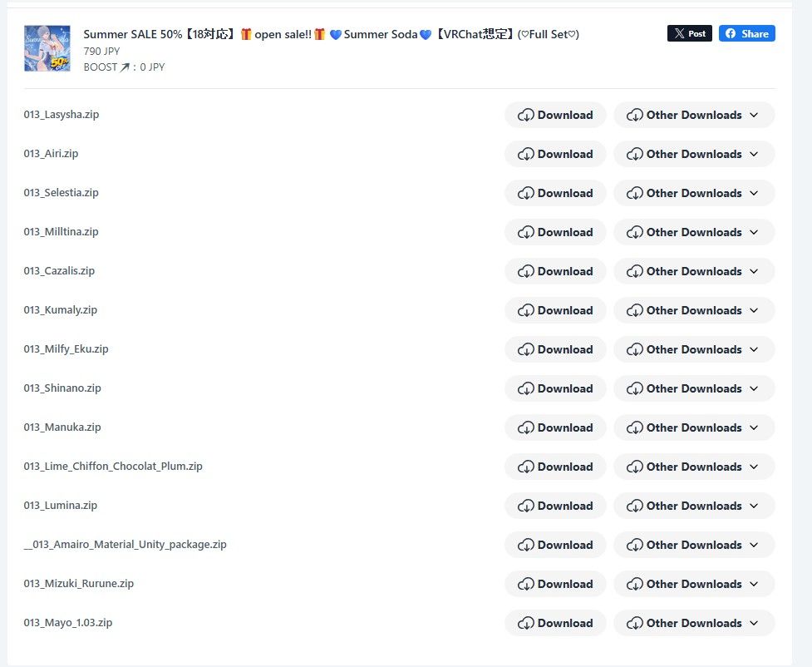Open the Summer SALE 50% product title link
This screenshot has height=667, width=812.
coord(331,34)
